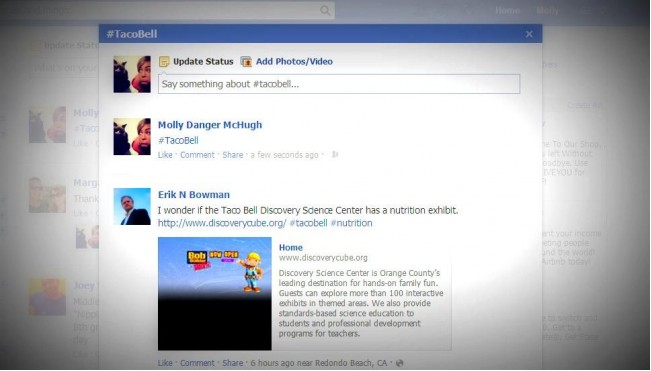Comment on Erik N Bowman's post

coord(197,363)
